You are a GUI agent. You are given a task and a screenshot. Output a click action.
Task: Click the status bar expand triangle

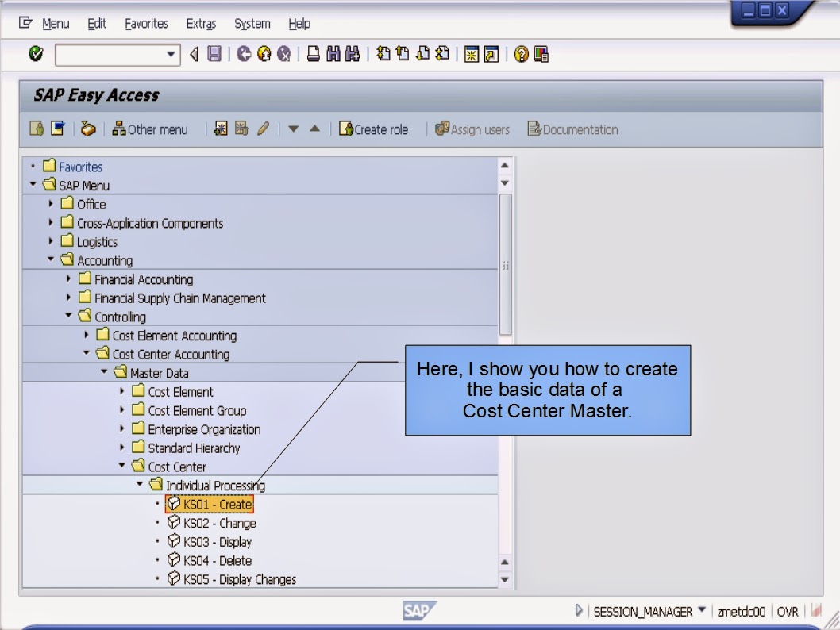pos(579,610)
